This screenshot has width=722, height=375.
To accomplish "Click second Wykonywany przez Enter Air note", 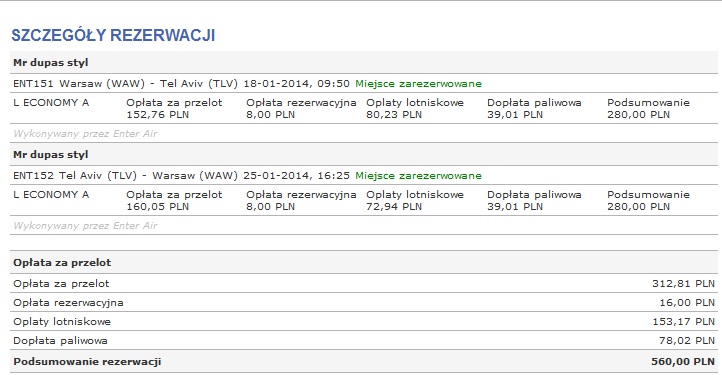I will click(x=85, y=226).
